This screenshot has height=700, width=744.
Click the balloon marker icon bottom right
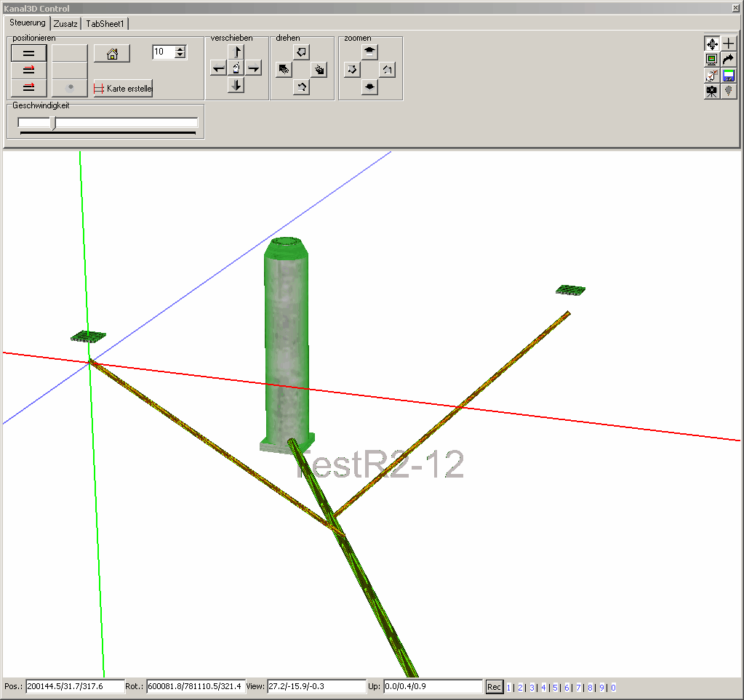pos(728,92)
